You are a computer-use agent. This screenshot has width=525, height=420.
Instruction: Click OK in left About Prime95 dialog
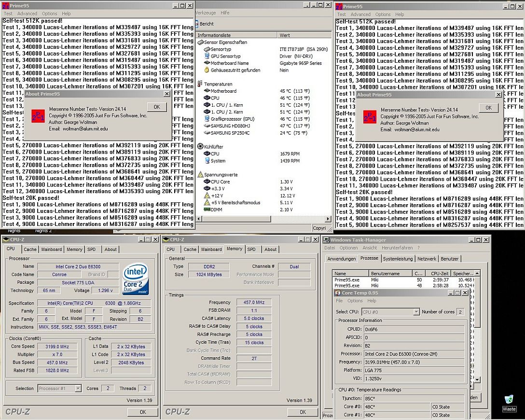click(157, 107)
